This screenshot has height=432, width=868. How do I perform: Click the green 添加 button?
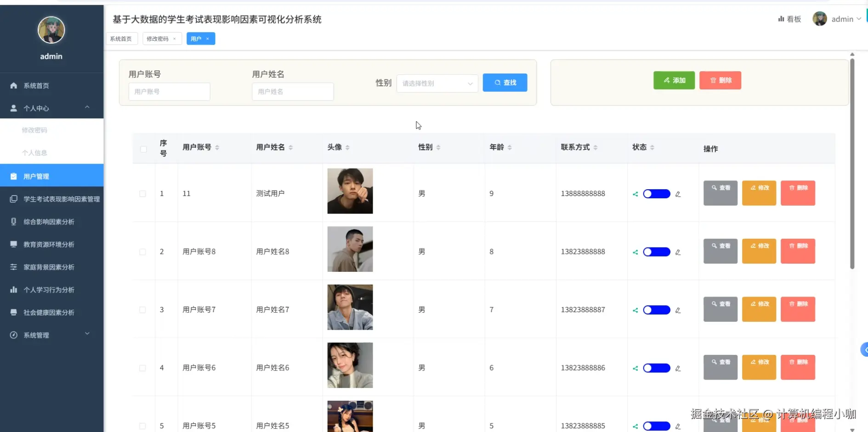coord(674,80)
